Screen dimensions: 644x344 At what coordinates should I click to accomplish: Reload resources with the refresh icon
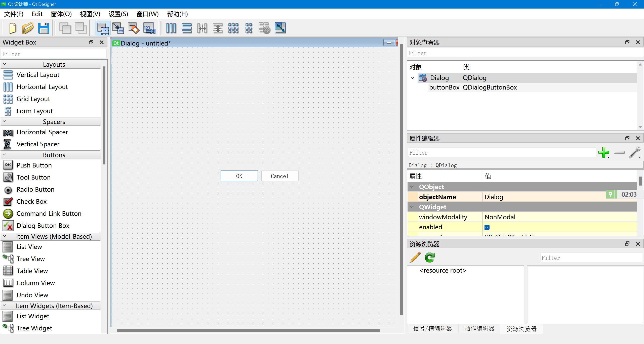[x=429, y=257]
